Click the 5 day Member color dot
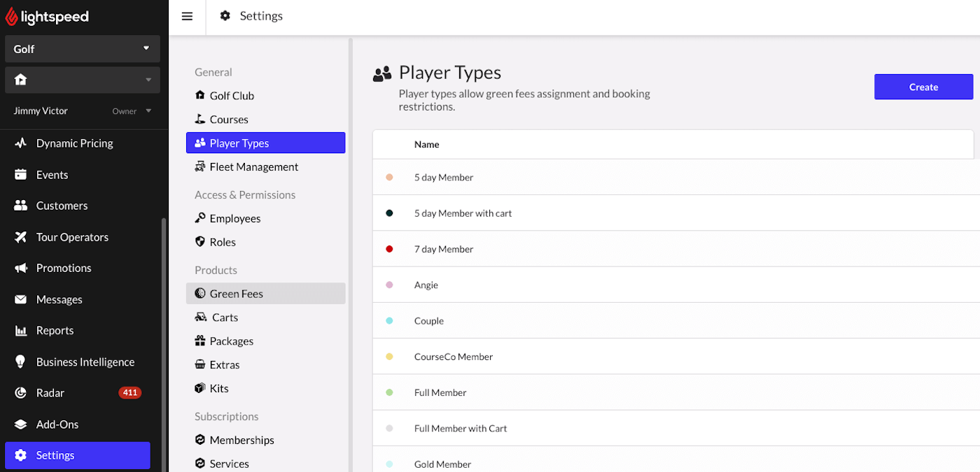The image size is (980, 472). 389,178
